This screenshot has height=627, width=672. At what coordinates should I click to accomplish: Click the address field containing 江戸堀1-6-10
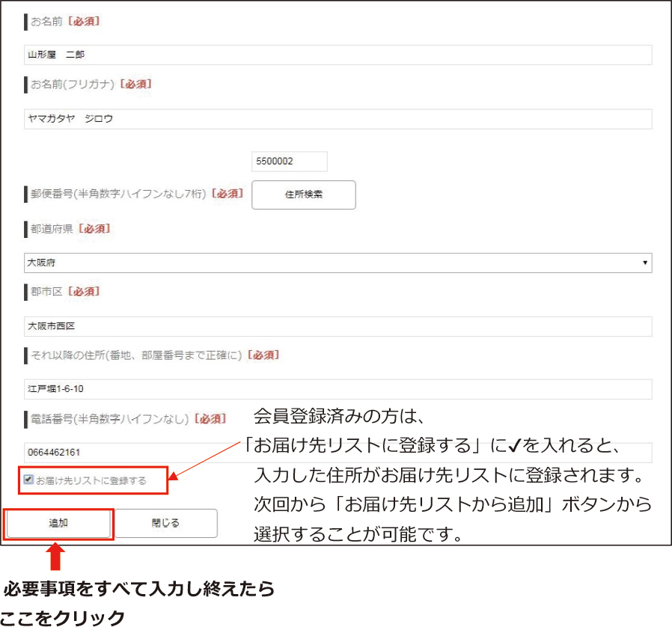tap(337, 390)
